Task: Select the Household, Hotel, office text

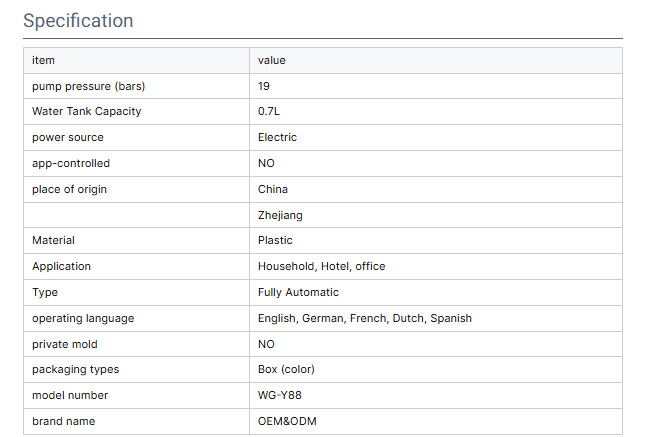Action: pos(321,266)
